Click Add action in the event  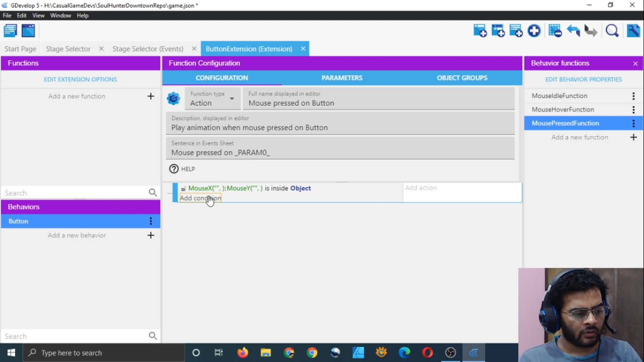point(421,188)
